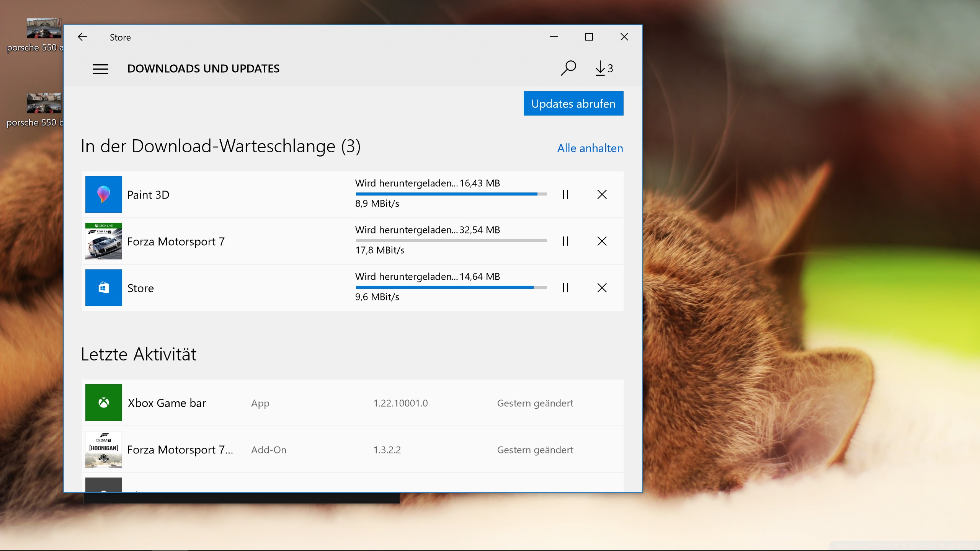Open the Forza Motorsport 7 queue thumbnail
This screenshot has height=551, width=980.
point(103,241)
